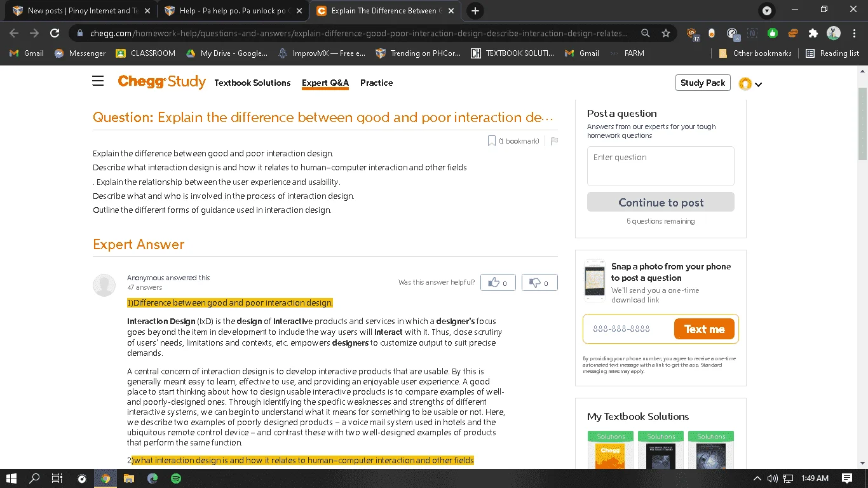Bookmark this question with the bookmark icon
Screen dimensions: 868x488
[x=492, y=141]
